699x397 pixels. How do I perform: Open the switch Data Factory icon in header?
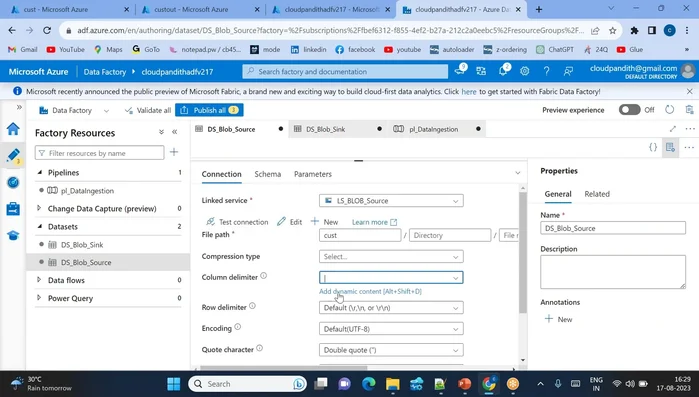(481, 71)
